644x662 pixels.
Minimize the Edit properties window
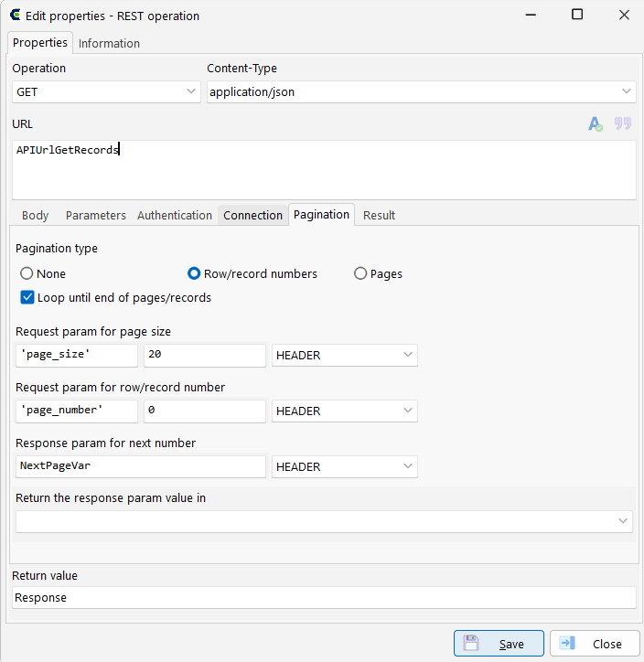click(531, 16)
